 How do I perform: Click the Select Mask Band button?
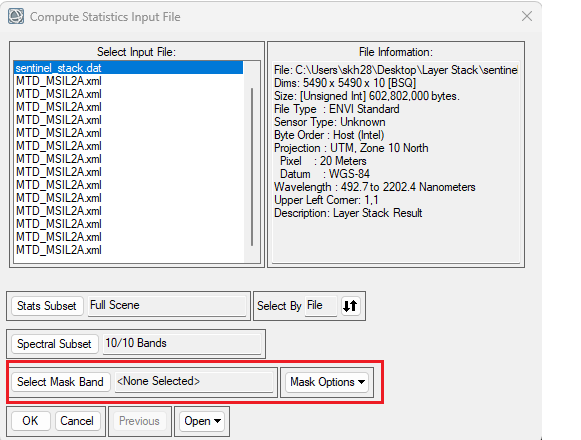(x=60, y=382)
